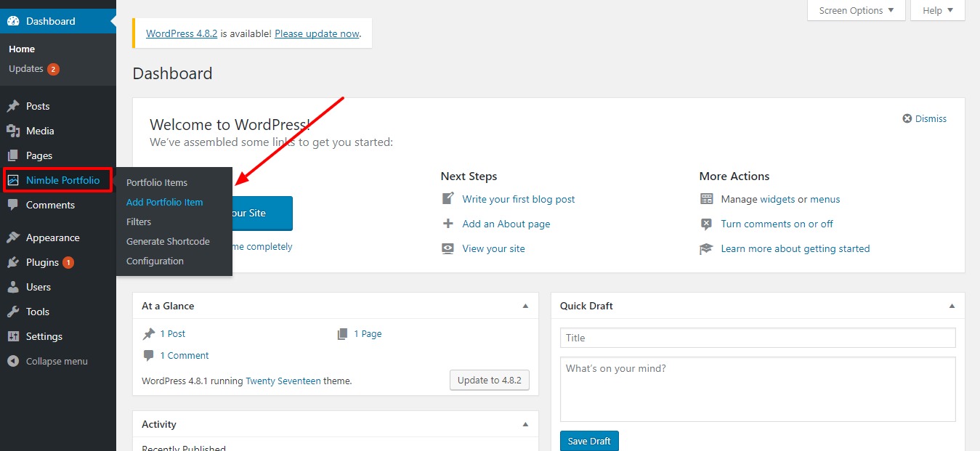This screenshot has height=451, width=980.
Task: Click the Users person icon
Action: coord(13,287)
